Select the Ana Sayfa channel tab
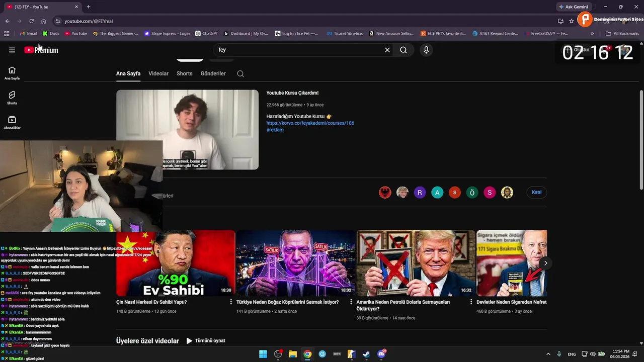The height and width of the screenshot is (362, 644). coord(128,73)
